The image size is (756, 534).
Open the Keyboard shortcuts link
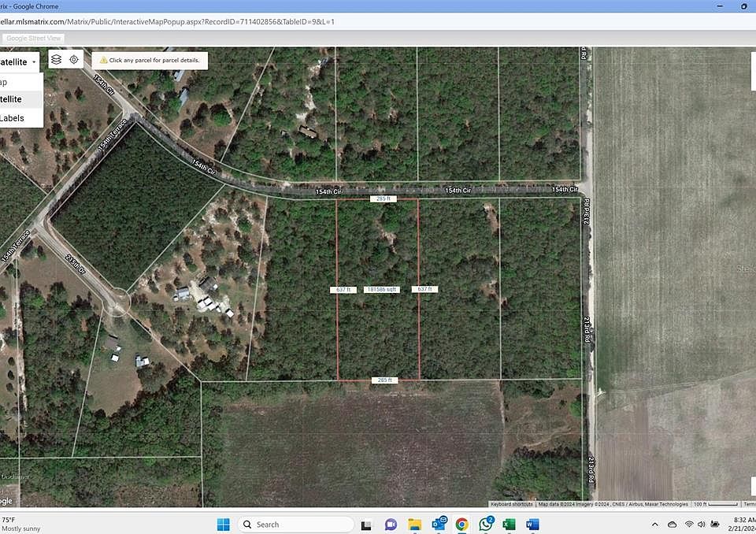coord(512,504)
